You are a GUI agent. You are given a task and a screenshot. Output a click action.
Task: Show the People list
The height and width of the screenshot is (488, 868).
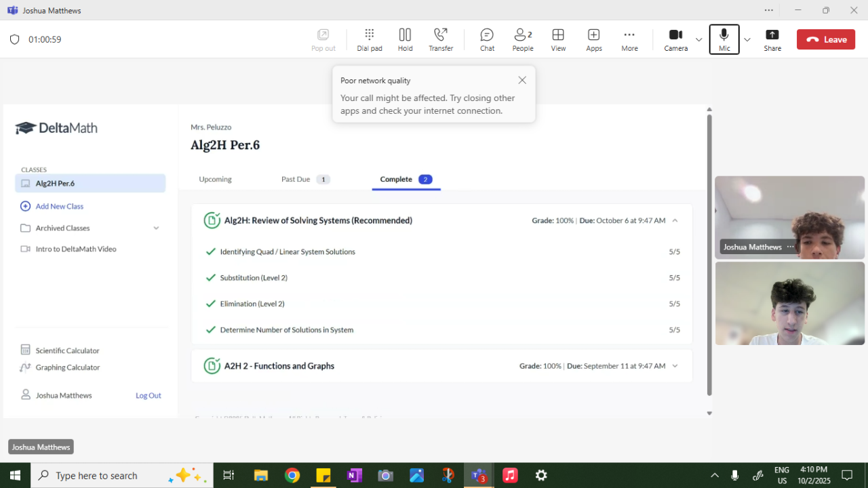coord(523,39)
